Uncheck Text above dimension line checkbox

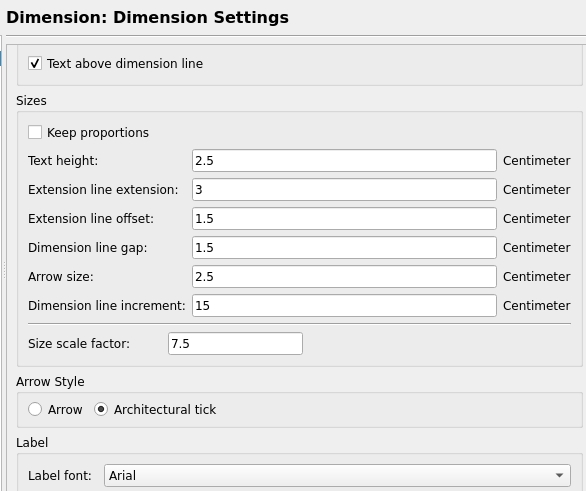coord(35,64)
